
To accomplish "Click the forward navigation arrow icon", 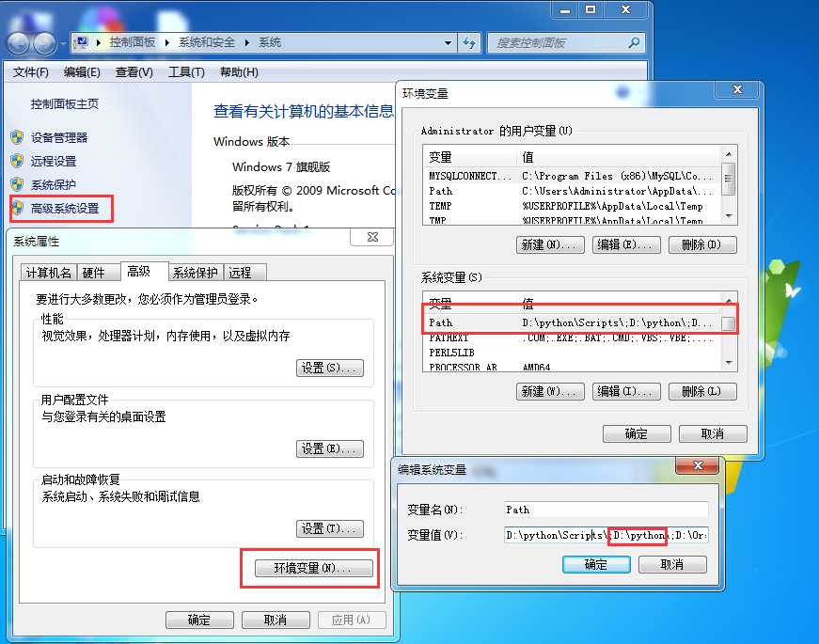I will click(x=45, y=43).
